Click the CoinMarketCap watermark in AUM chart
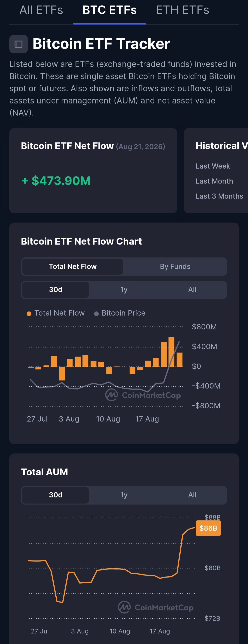The image size is (248, 644). click(x=156, y=607)
